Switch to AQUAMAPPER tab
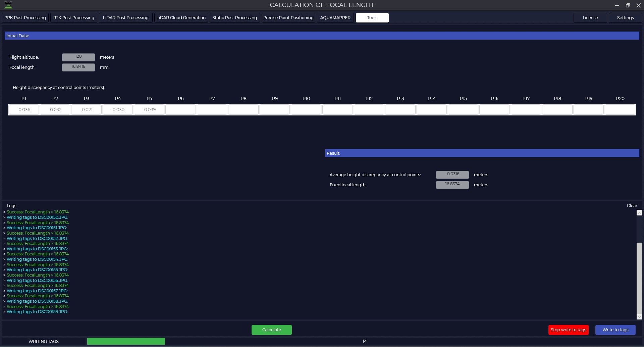 click(335, 18)
